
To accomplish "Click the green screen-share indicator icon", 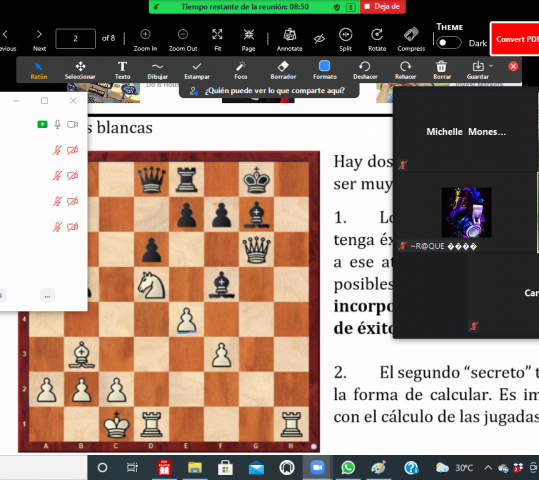I will point(42,124).
